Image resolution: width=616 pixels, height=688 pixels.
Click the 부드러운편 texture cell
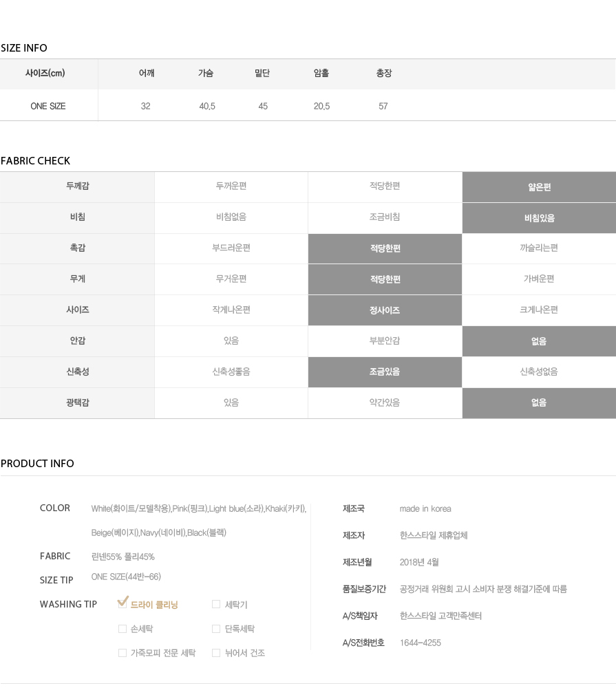pos(231,248)
